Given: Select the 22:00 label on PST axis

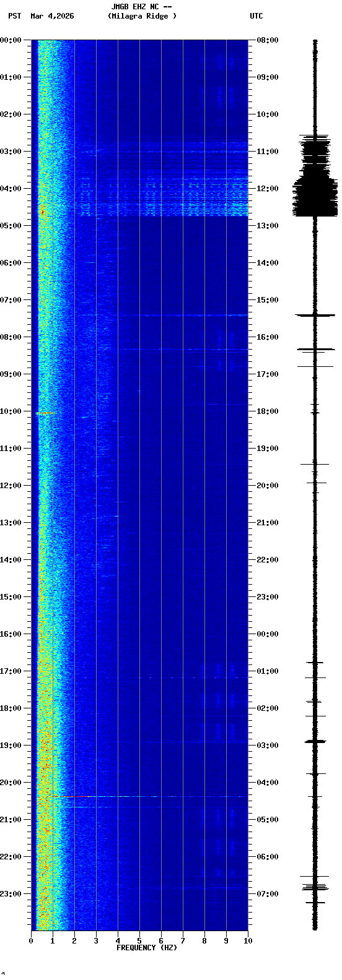Looking at the screenshot, I should (11, 857).
